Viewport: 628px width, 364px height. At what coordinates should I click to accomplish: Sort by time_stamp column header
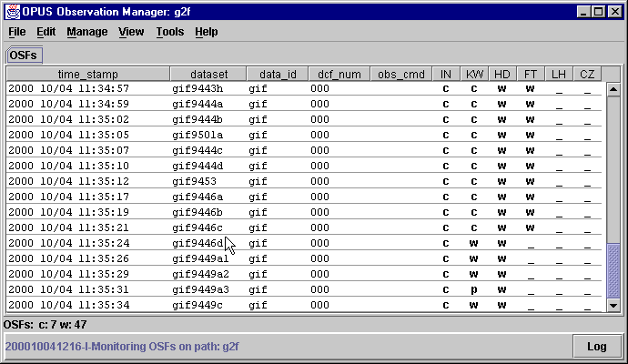pos(87,74)
